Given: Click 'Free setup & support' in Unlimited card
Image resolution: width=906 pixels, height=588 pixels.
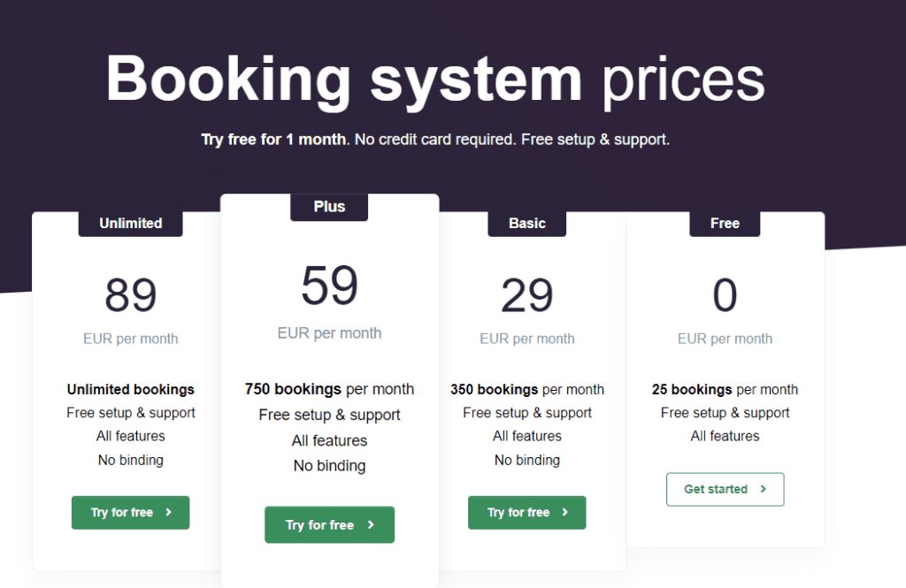Looking at the screenshot, I should pos(131,413).
